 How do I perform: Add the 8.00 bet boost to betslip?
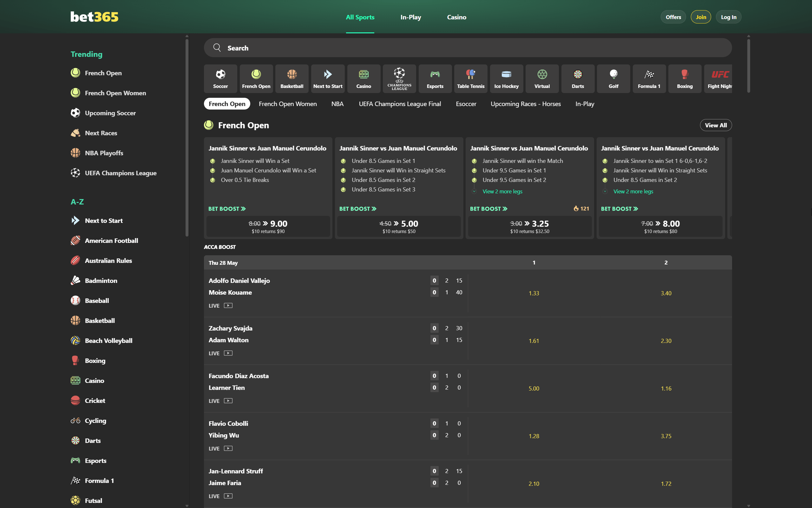point(661,227)
